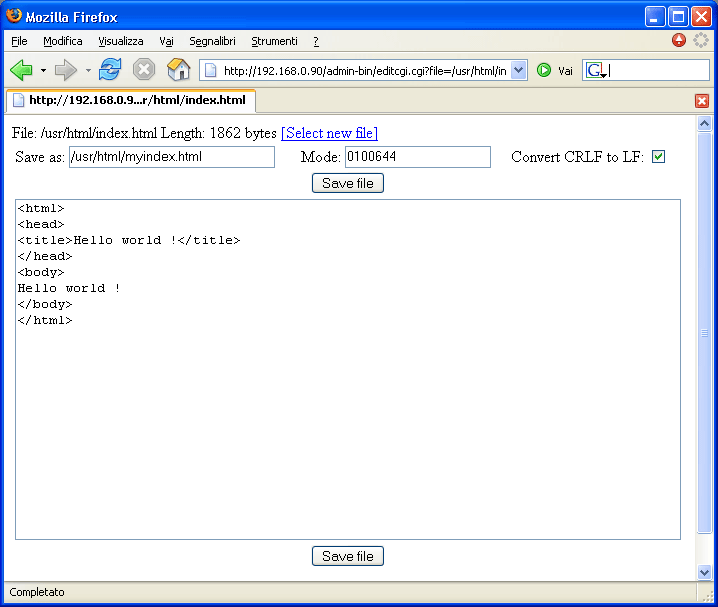Click the page scrollbar up arrow
This screenshot has width=718, height=607.
click(704, 123)
